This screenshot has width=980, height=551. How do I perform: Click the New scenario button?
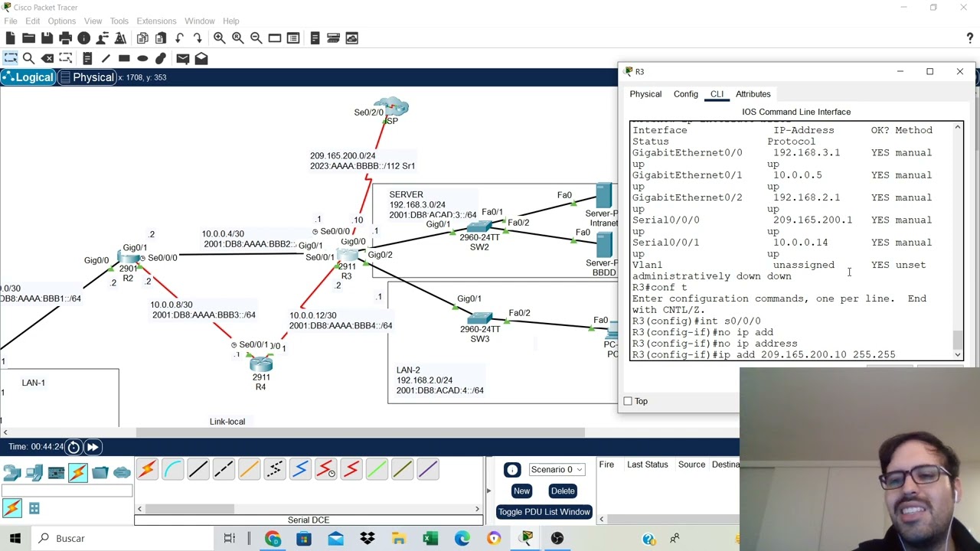(x=521, y=491)
